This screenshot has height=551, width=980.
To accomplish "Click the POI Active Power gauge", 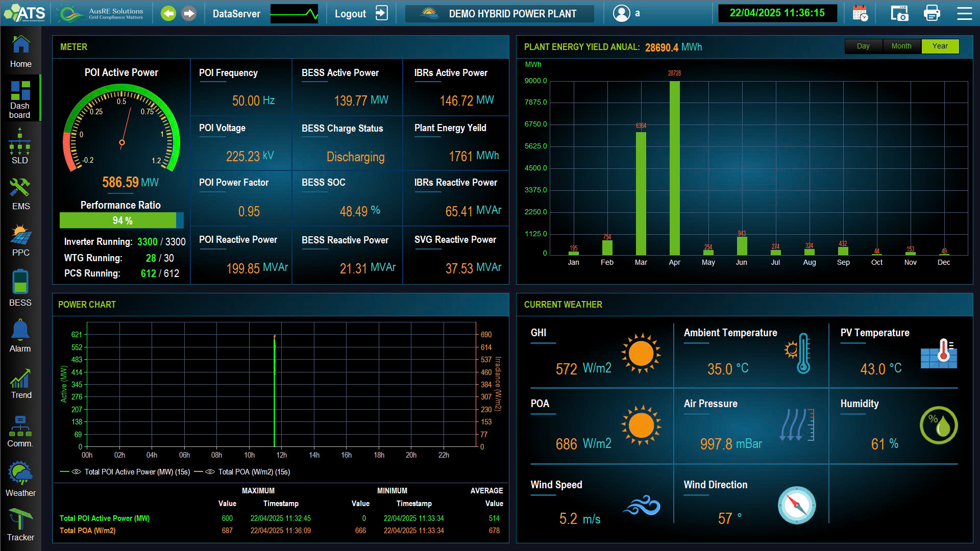I will pyautogui.click(x=121, y=129).
